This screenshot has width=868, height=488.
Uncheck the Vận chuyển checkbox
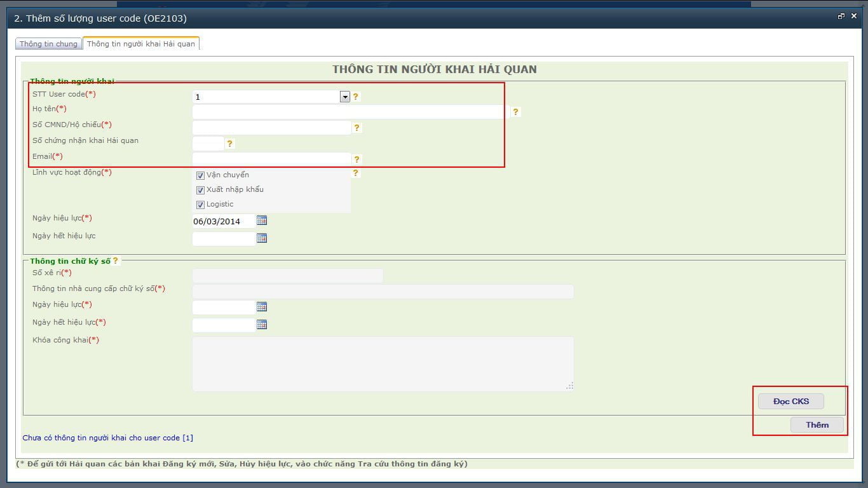[200, 175]
